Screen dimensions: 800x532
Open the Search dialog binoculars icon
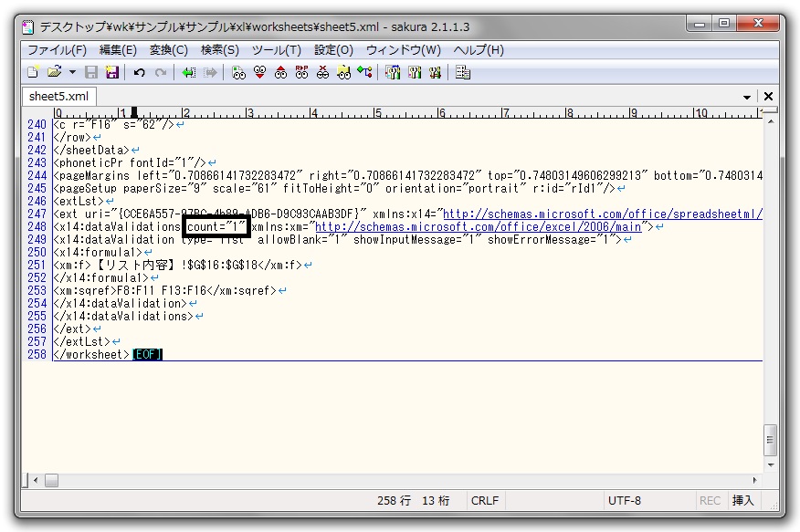tap(238, 72)
